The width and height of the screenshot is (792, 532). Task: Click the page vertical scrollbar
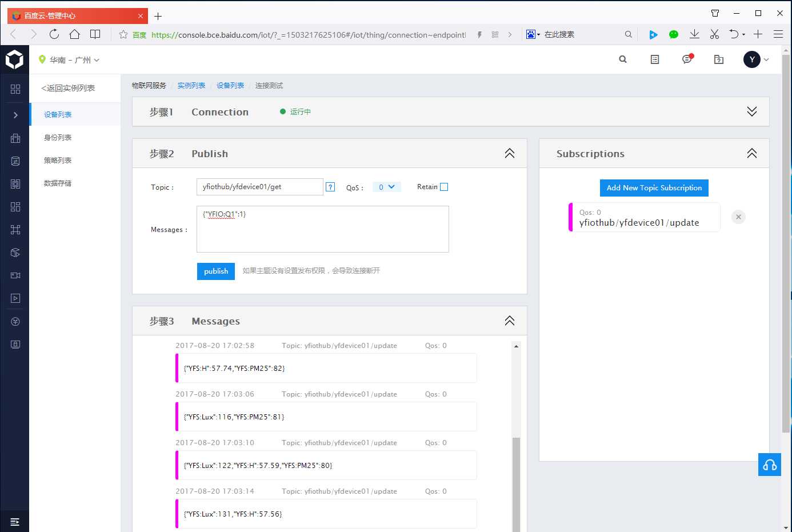786,244
